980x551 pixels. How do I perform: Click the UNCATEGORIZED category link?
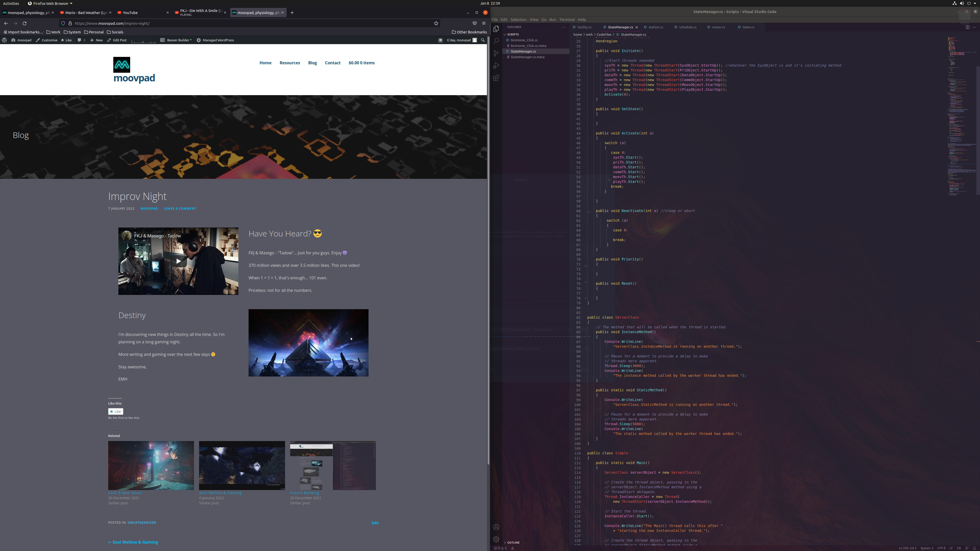click(x=142, y=522)
